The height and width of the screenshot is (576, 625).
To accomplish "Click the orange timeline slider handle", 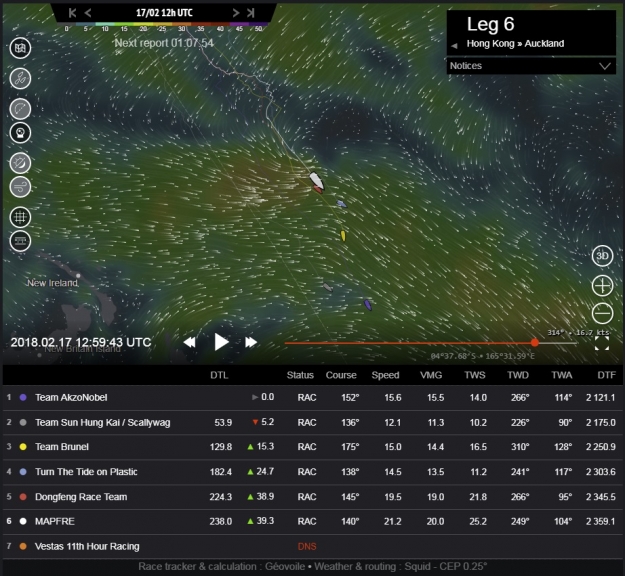I will pyautogui.click(x=535, y=342).
